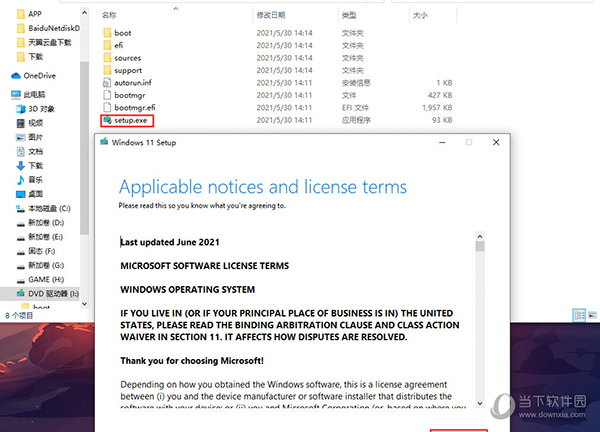Viewport: 600px width, 432px height.
Task: Select the autorun.inf file icon
Action: [x=107, y=83]
